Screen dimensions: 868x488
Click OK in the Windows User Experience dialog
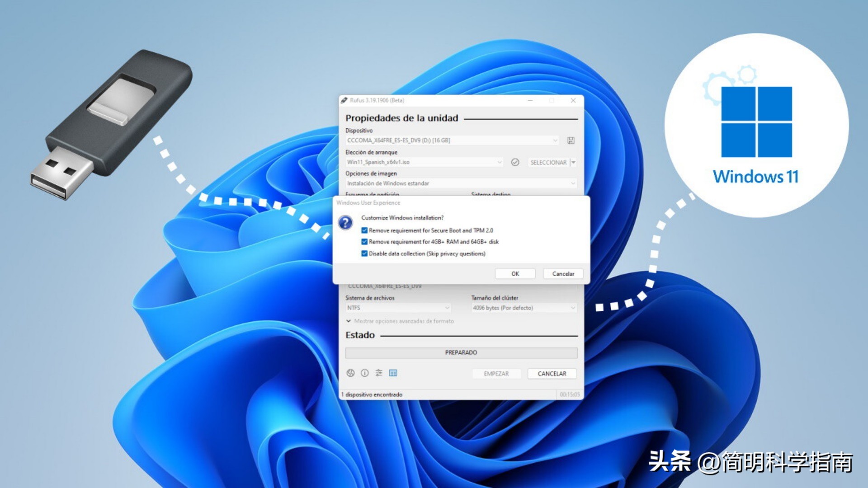[x=515, y=274]
